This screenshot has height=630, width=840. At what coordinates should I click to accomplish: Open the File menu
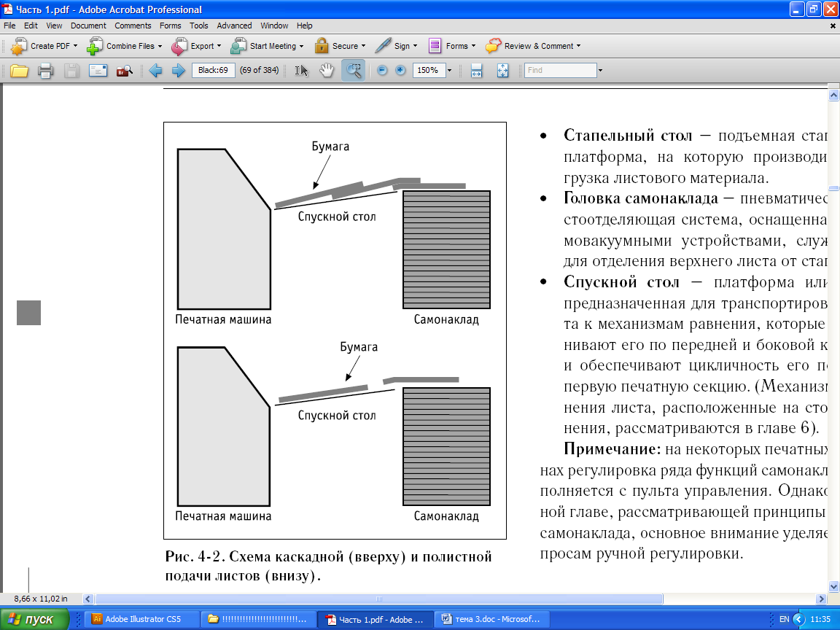[x=9, y=26]
